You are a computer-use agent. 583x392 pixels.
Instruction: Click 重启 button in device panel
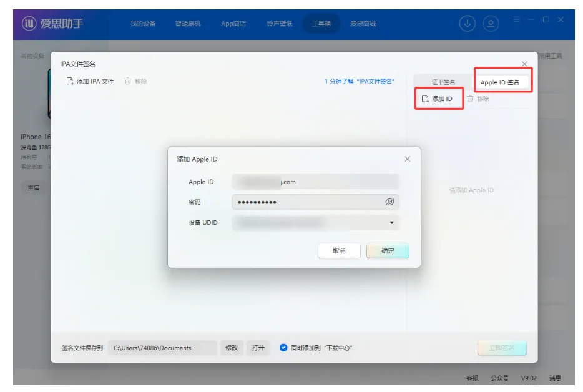pos(34,187)
